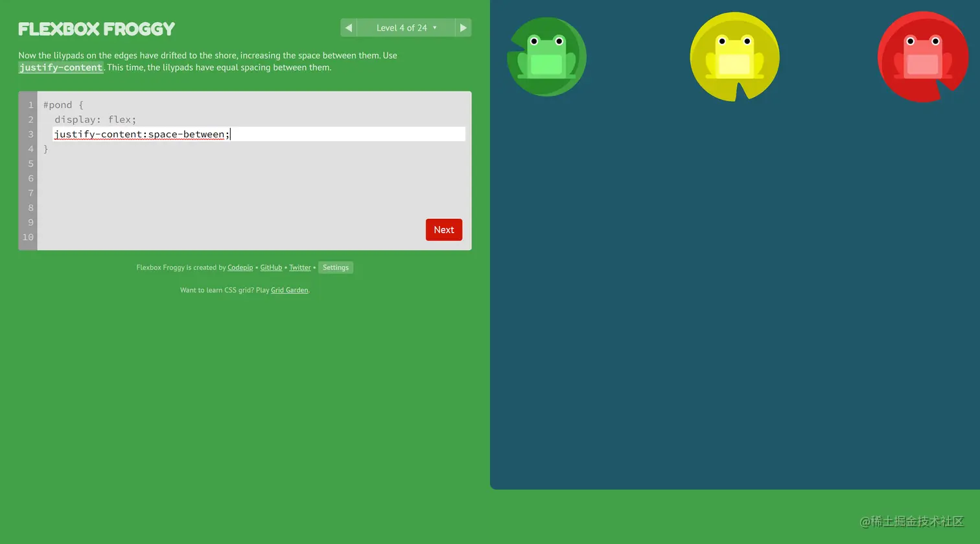This screenshot has height=544, width=980.
Task: Click the red Next button
Action: (444, 230)
